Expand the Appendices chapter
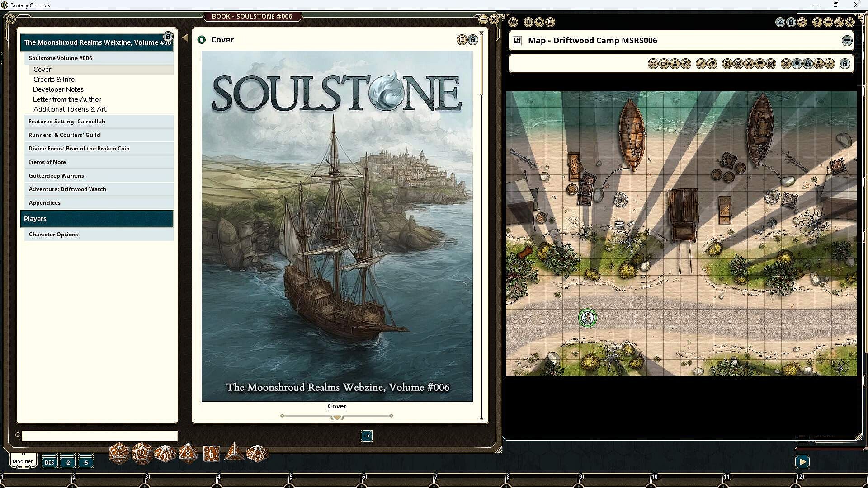Screen dimensions: 868x488 [x=99, y=202]
